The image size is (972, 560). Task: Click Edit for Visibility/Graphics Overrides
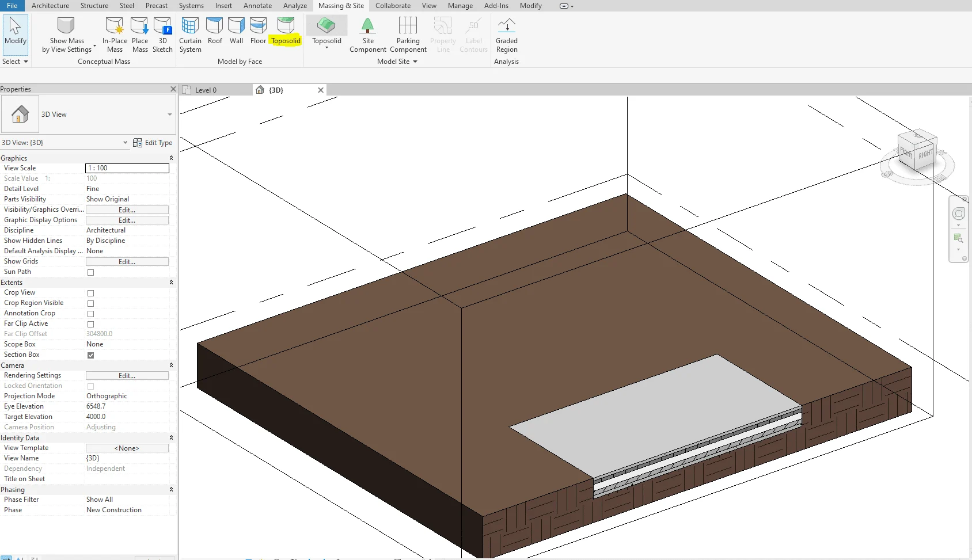coord(127,210)
